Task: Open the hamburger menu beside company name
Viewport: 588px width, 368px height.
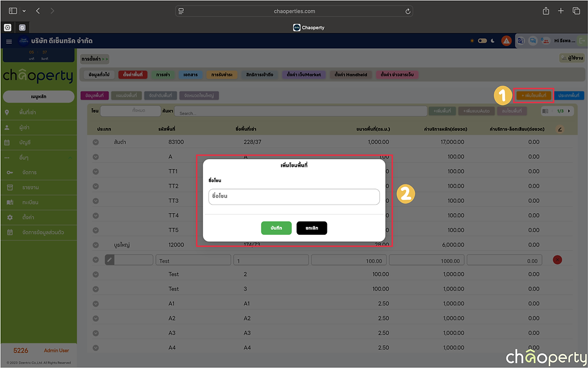Action: [x=9, y=41]
